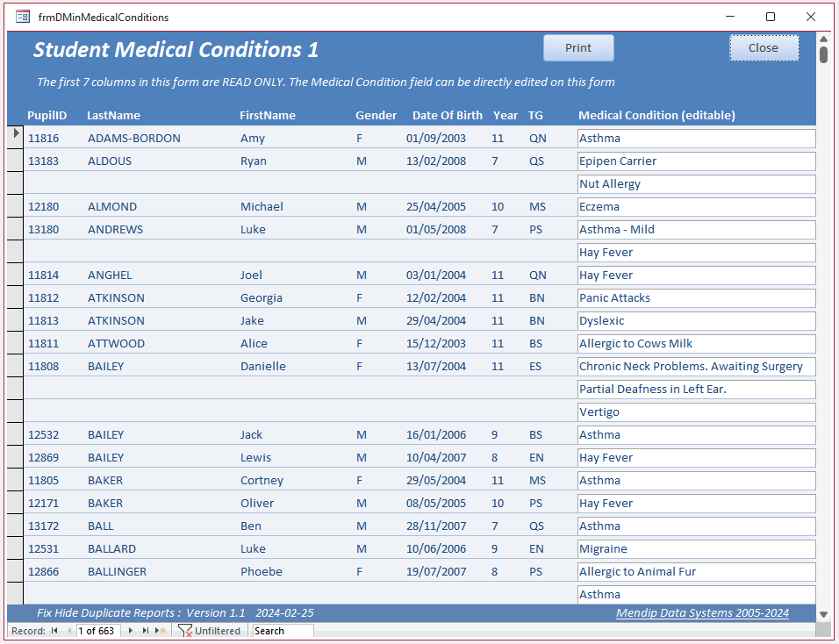Edit the Migraine condition field
Image resolution: width=839 pixels, height=644 pixels.
(x=697, y=548)
